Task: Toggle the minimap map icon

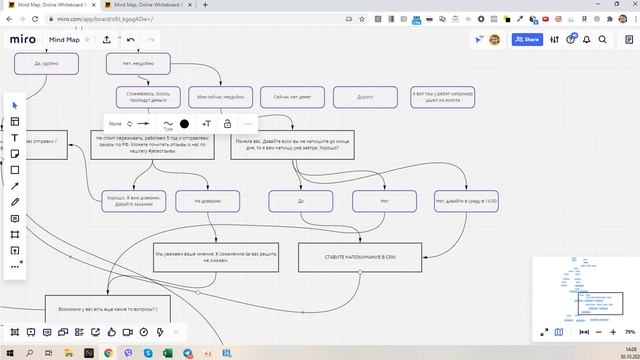Action: point(559,332)
